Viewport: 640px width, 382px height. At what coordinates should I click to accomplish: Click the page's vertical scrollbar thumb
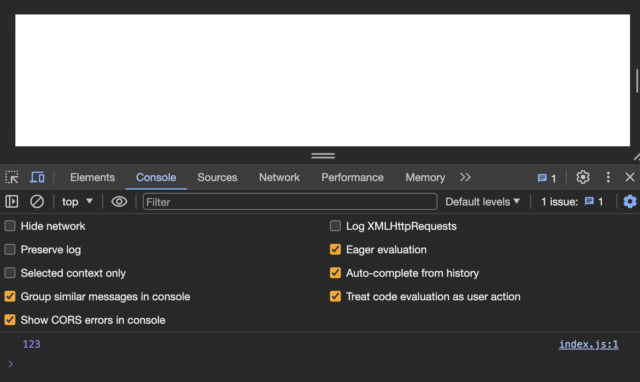[x=637, y=81]
